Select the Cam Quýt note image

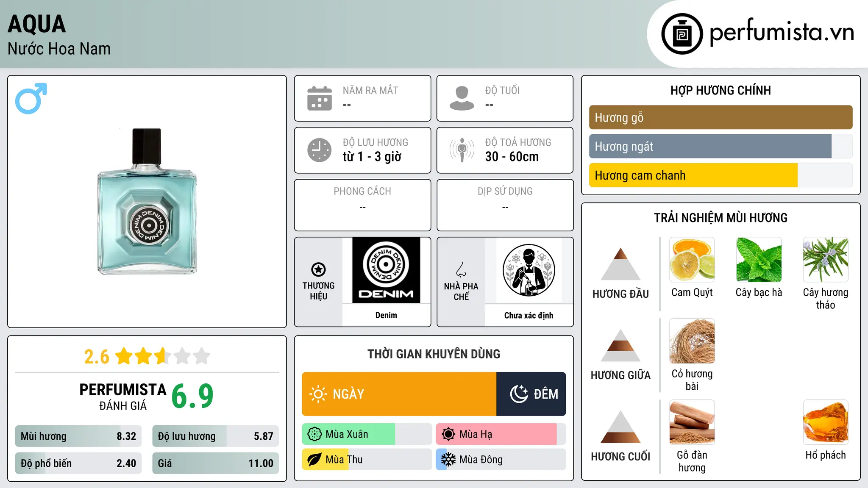(x=692, y=260)
